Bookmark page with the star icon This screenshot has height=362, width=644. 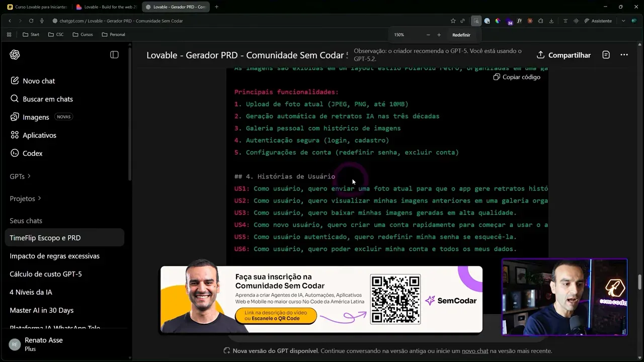[453, 21]
